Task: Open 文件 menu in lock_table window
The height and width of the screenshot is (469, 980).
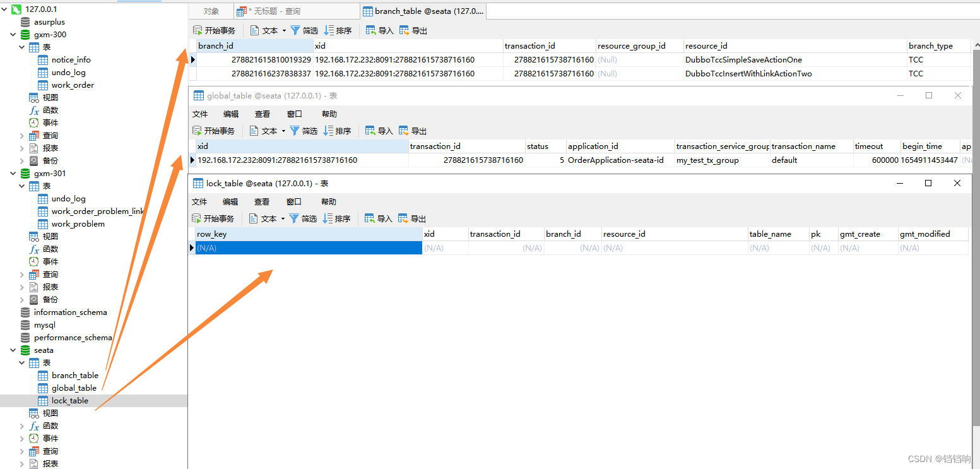Action: (x=199, y=202)
